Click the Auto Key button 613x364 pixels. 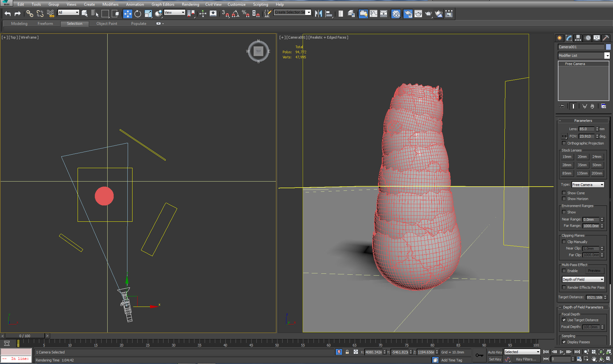[x=495, y=352]
